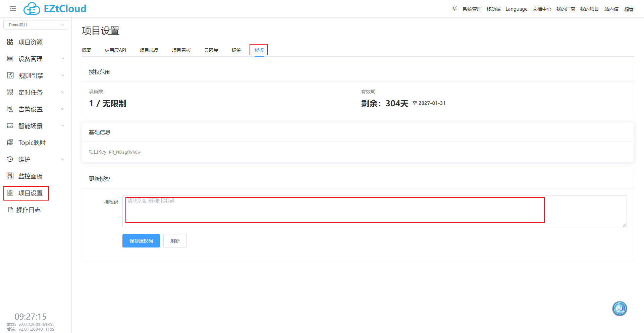Open the 概要 overview tab
Screen dimensions: 644x333
[x=86, y=50]
